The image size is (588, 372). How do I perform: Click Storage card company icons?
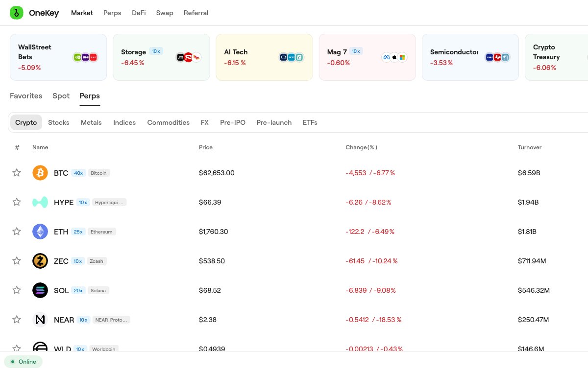tap(189, 57)
